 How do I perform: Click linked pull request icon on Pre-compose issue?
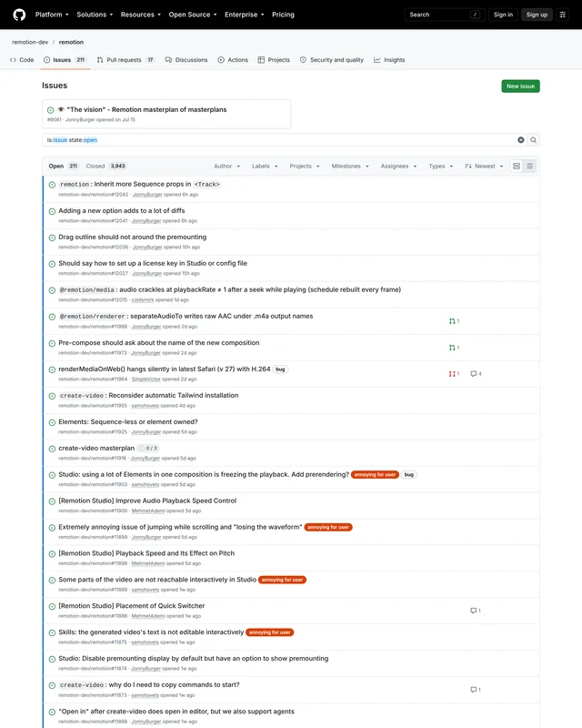coord(454,348)
